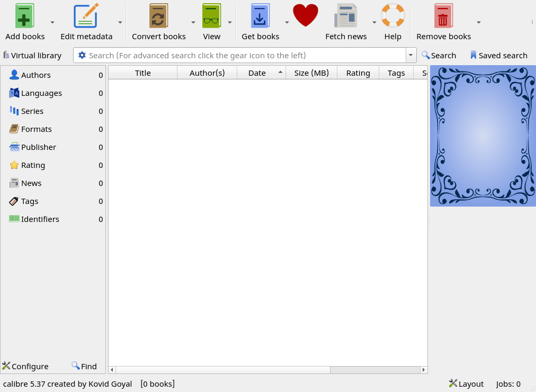The height and width of the screenshot is (392, 536).
Task: Click Configure in the tag browser
Action: (x=25, y=366)
